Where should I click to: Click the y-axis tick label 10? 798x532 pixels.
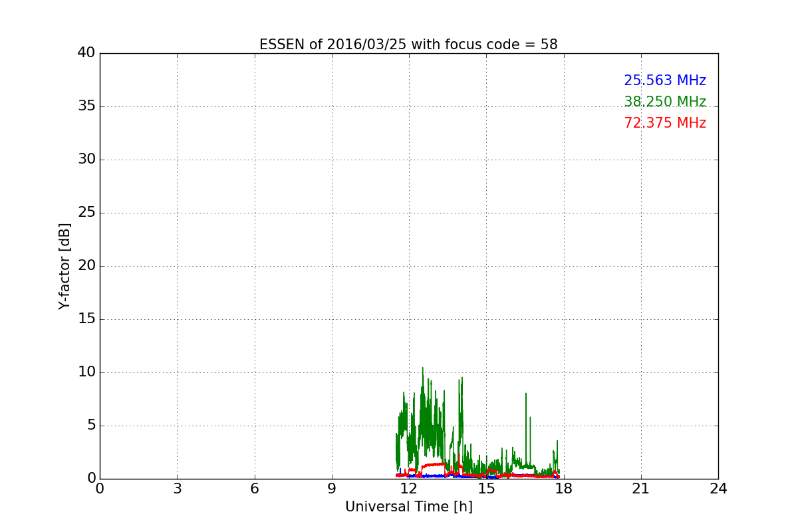[x=86, y=372]
